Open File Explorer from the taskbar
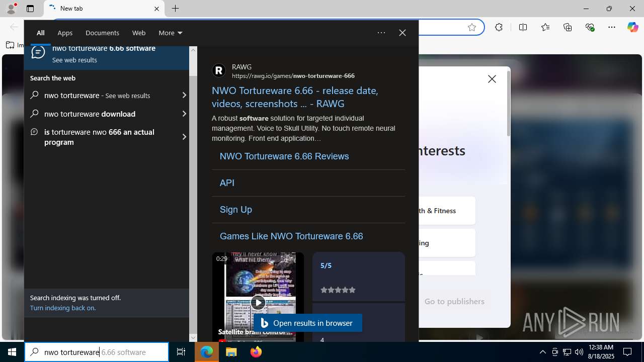This screenshot has width=644, height=362. click(231, 352)
